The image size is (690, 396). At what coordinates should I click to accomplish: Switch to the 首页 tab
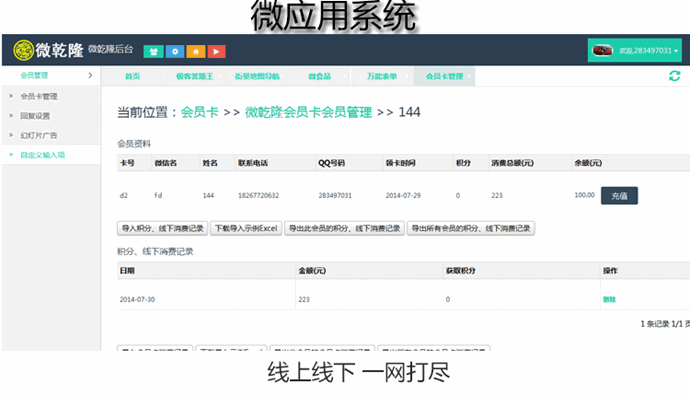132,77
